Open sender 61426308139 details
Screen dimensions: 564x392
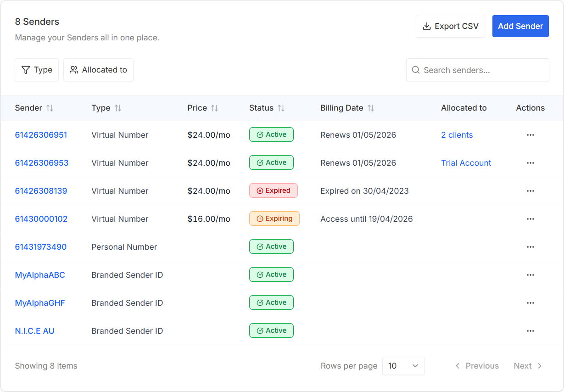pyautogui.click(x=41, y=191)
